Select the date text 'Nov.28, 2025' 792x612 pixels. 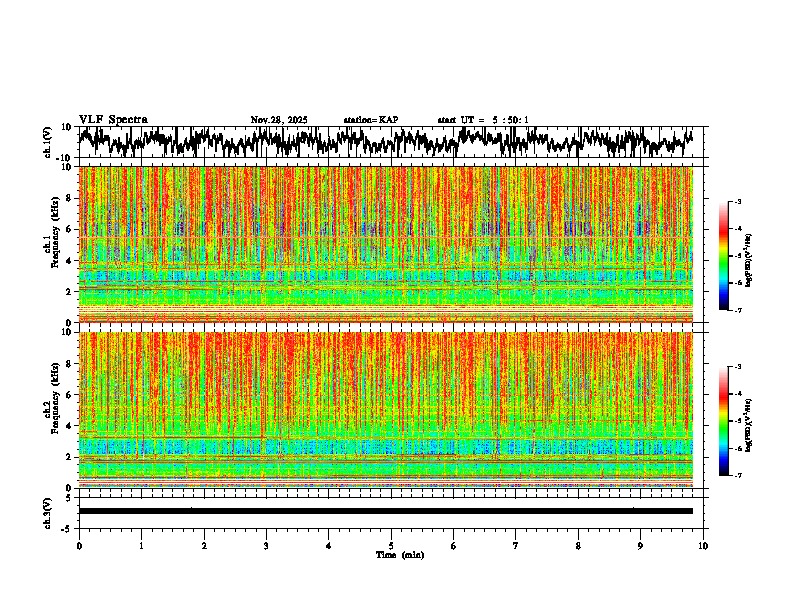[279, 120]
